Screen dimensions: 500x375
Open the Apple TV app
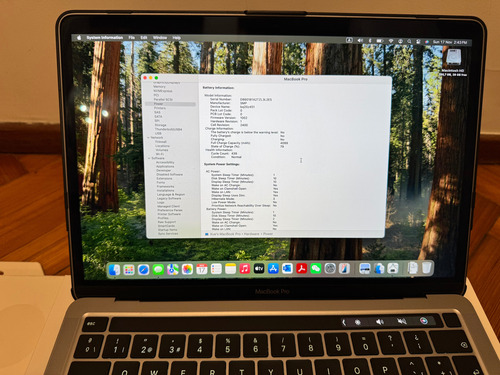point(259,269)
